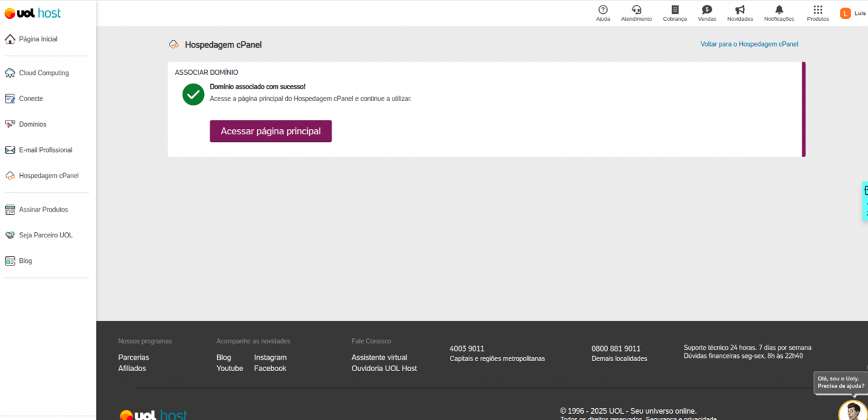Image resolution: width=868 pixels, height=420 pixels.
Task: Open the Hospedagem cPanel sidebar icon
Action: 10,175
